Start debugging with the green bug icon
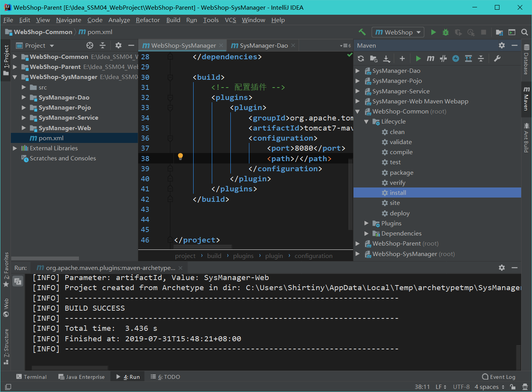532x392 pixels. [446, 32]
